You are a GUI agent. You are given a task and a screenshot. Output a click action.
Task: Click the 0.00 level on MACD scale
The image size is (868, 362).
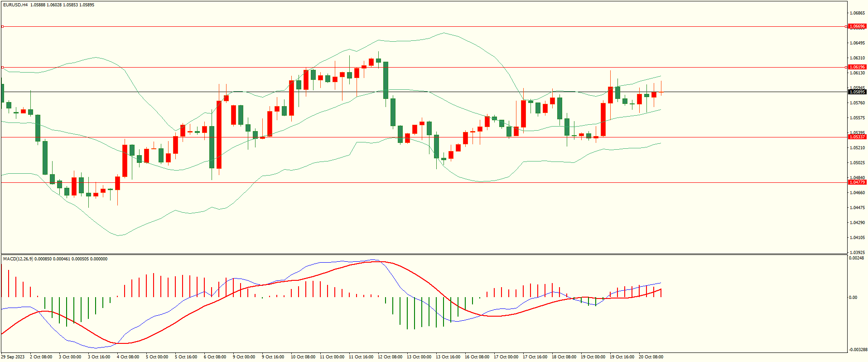pos(853,298)
